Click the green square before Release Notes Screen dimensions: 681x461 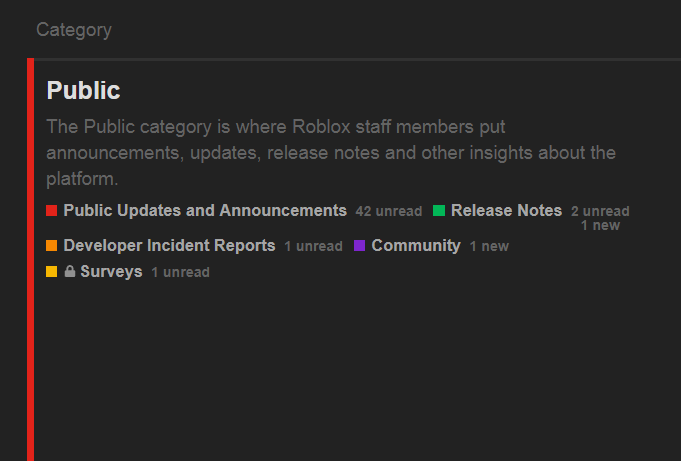click(x=439, y=211)
